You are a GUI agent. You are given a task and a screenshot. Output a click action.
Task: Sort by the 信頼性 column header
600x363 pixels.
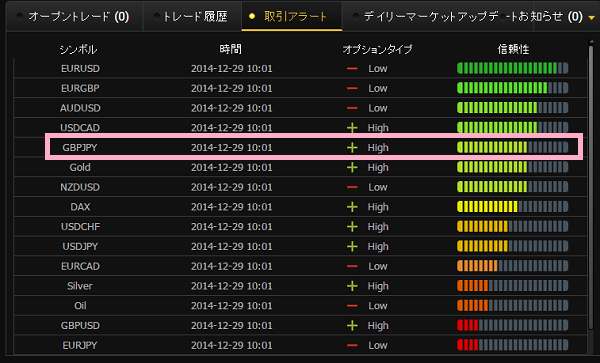click(513, 49)
